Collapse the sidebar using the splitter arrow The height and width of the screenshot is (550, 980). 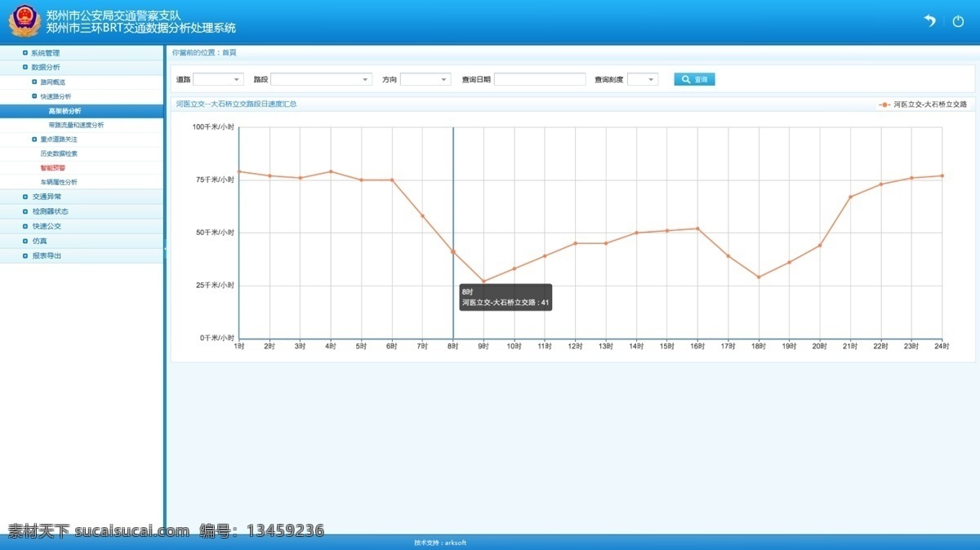click(x=165, y=247)
